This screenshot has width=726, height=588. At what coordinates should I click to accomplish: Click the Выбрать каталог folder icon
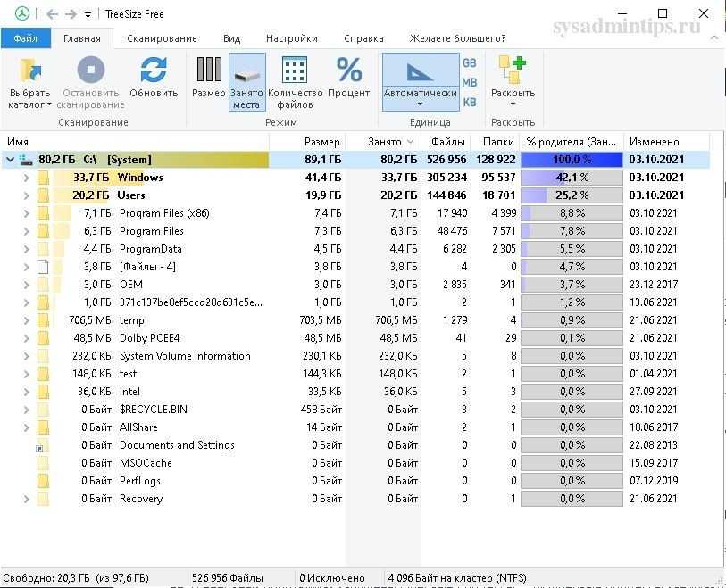pos(29,70)
